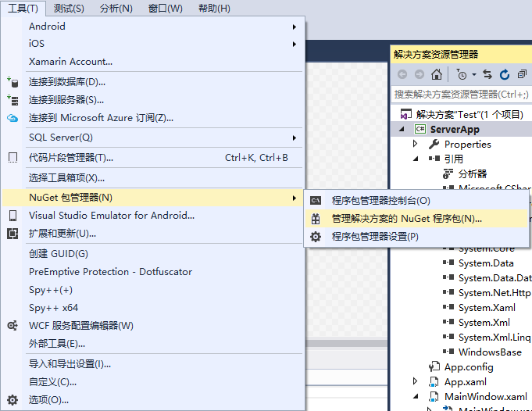The width and height of the screenshot is (532, 411).
Task: Choose 创建 GUID(G) entry
Action: coord(153,254)
